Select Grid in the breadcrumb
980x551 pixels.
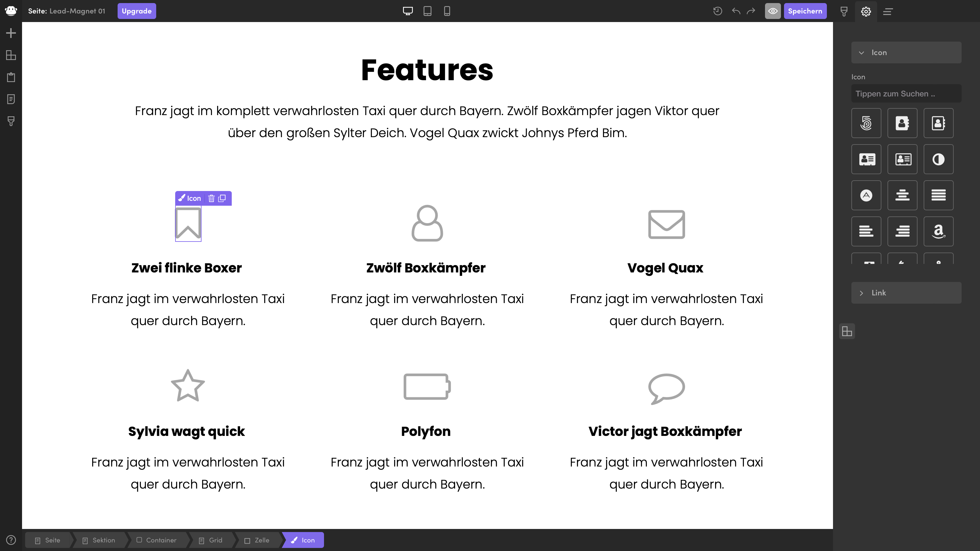click(x=211, y=540)
